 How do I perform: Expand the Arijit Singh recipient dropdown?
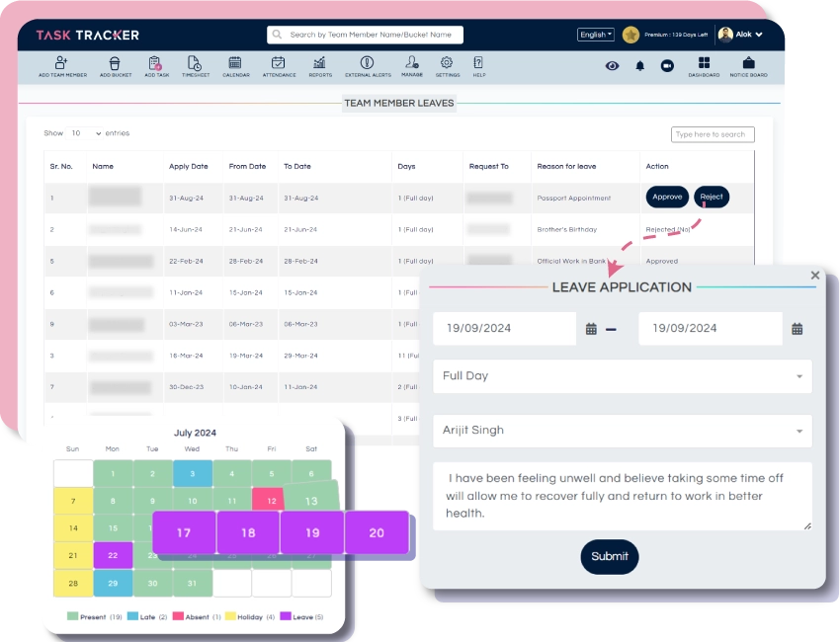point(622,431)
